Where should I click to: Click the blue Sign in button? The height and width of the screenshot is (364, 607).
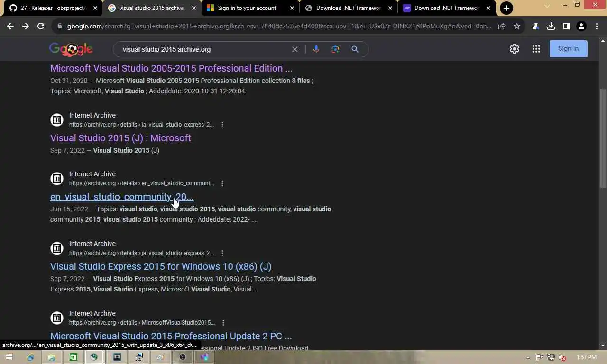click(x=568, y=48)
